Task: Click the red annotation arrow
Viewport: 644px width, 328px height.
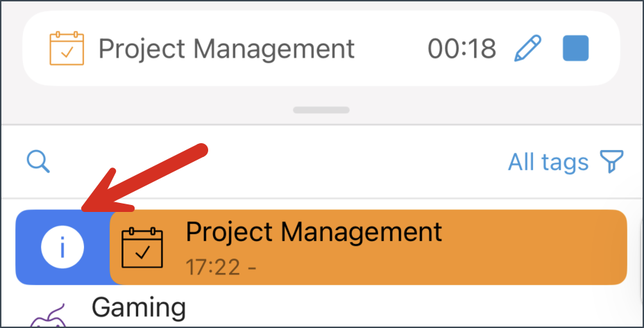Action: [144, 178]
